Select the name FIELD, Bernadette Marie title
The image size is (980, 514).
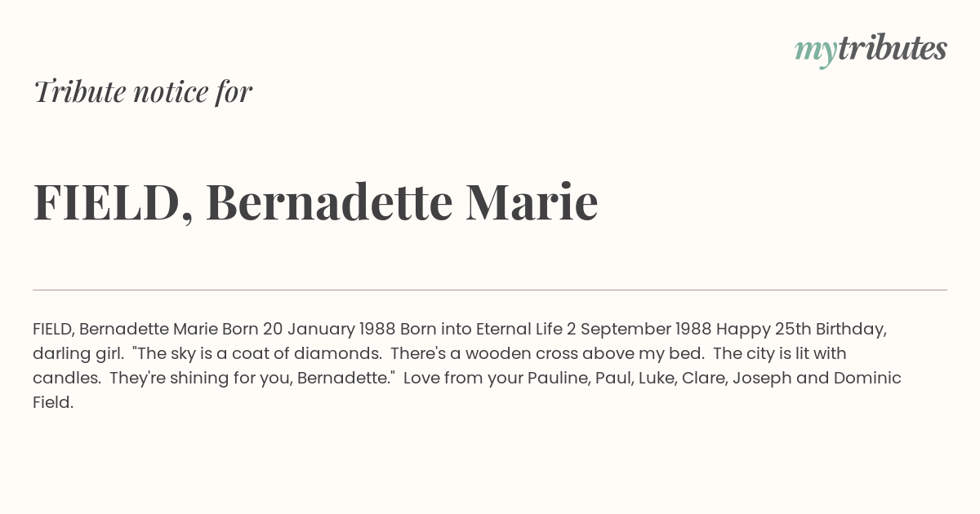click(315, 202)
